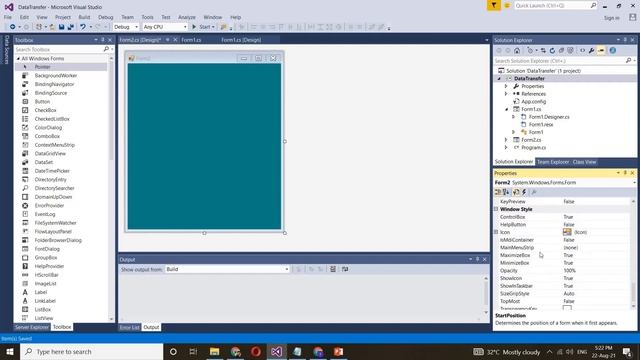Click the Show All Files icon in Solution Explorer

570,51
